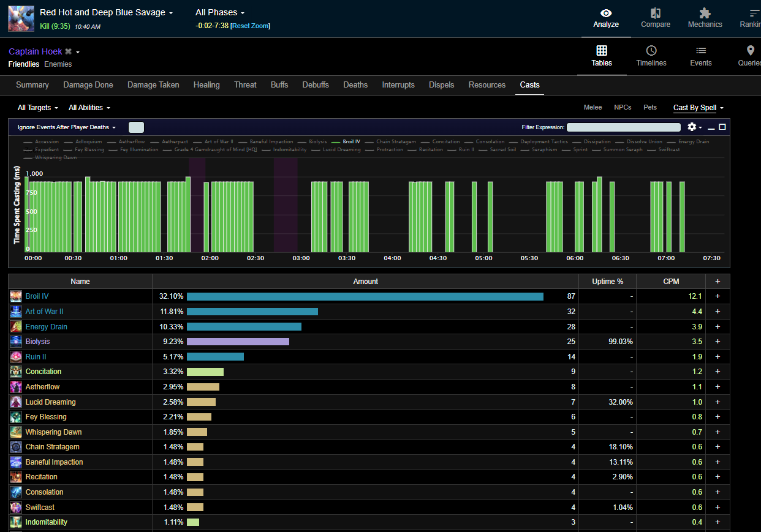Open the Timelines clock icon
The height and width of the screenshot is (532, 761).
tap(651, 51)
